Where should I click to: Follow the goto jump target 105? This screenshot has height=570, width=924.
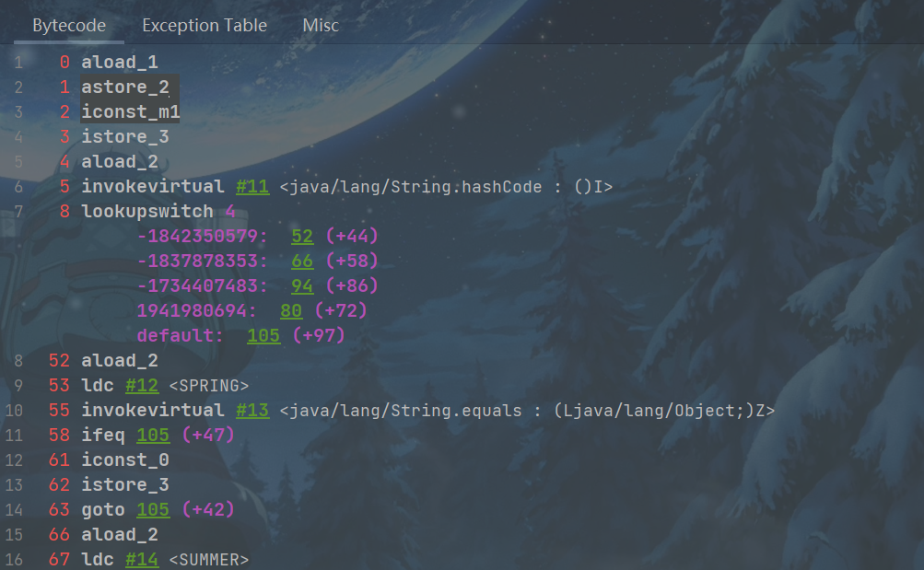(153, 509)
